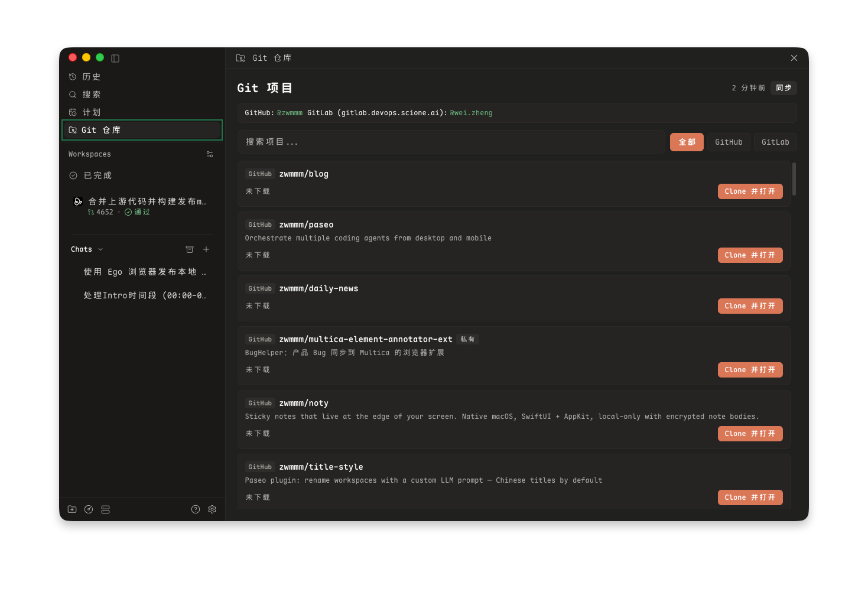Image resolution: width=868 pixels, height=592 pixels.
Task: Open the help question mark icon
Action: pos(196,509)
